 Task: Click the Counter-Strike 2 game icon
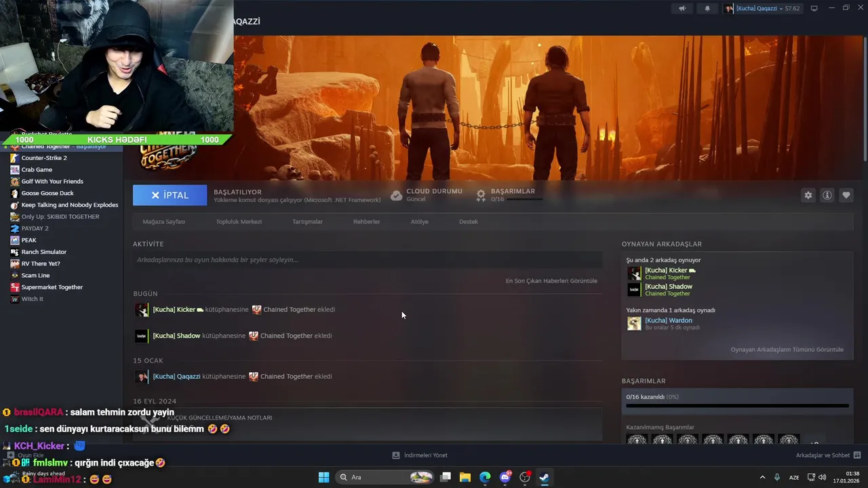coord(15,158)
